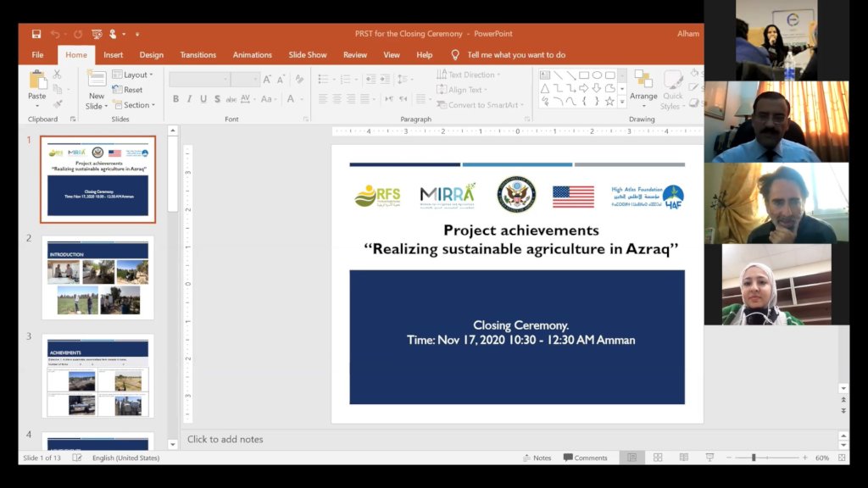Toggle Underline formatting
Image resolution: width=868 pixels, height=488 pixels.
203,99
